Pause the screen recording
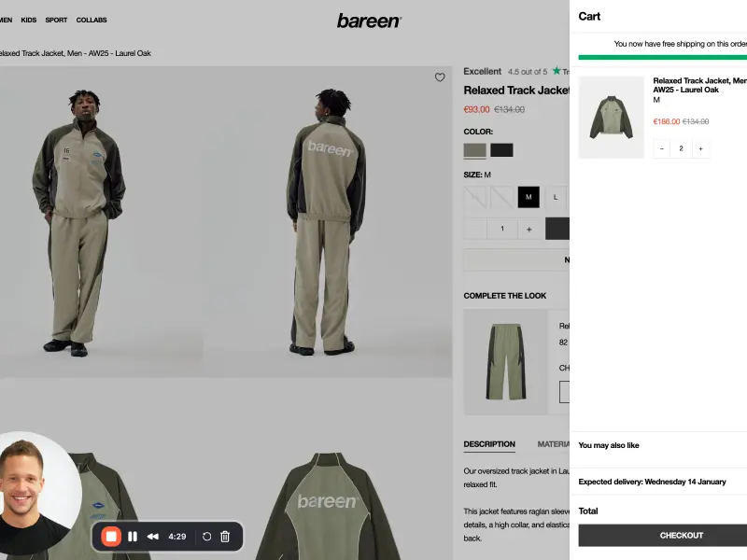Image resolution: width=747 pixels, height=560 pixels. pyautogui.click(x=133, y=537)
